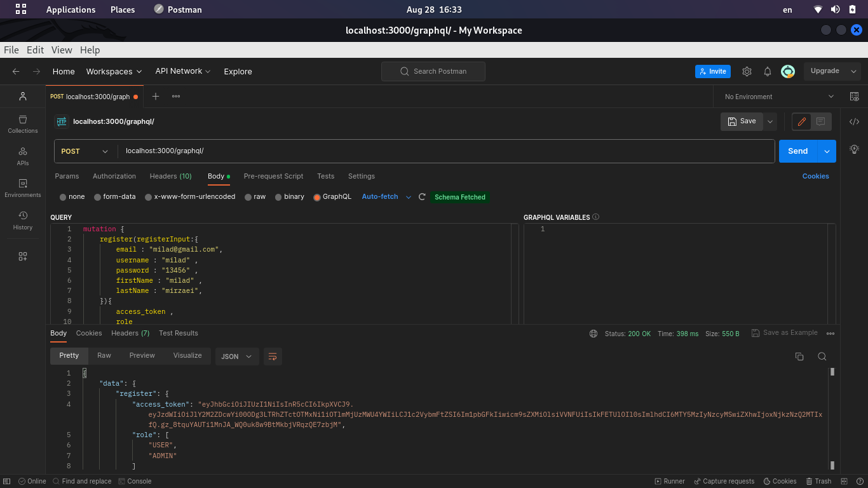Viewport: 868px width, 488px height.
Task: Expand the Save button dropdown arrow
Action: [770, 121]
